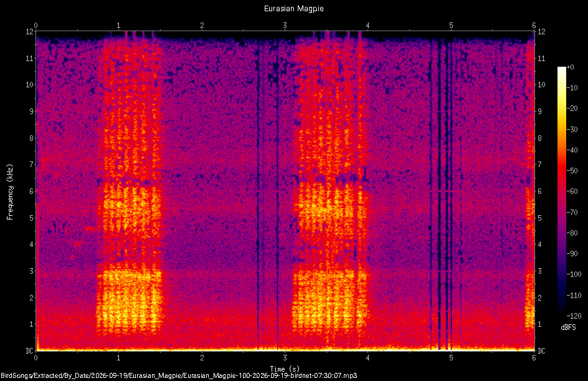Click the "-120" colorbar value
The height and width of the screenshot is (381, 588).
(574, 316)
